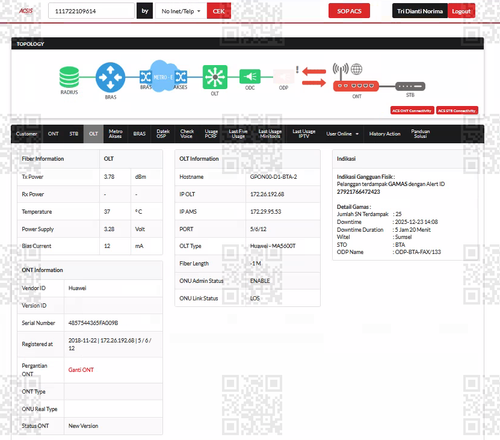Select IP AMS value 172.29.95.53
Viewport: 500px width, 440px height.
point(266,212)
